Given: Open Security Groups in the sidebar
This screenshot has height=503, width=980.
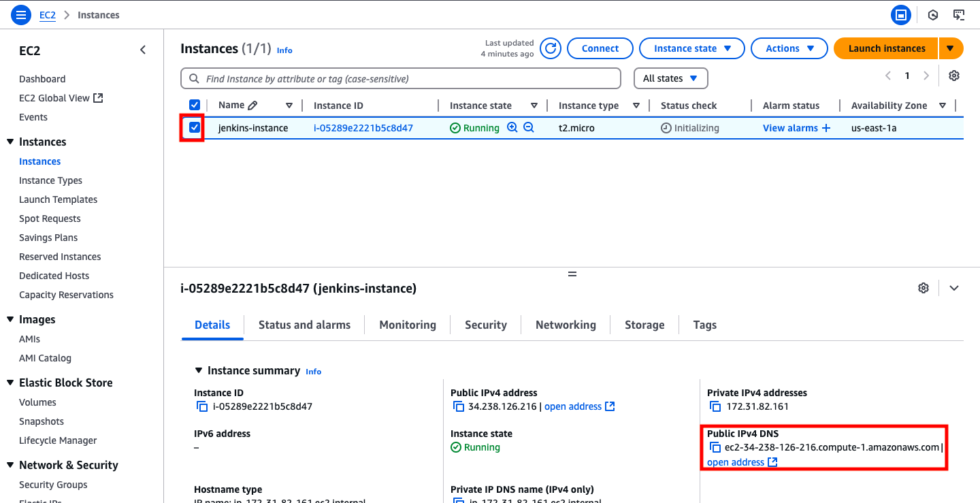Looking at the screenshot, I should coord(53,485).
